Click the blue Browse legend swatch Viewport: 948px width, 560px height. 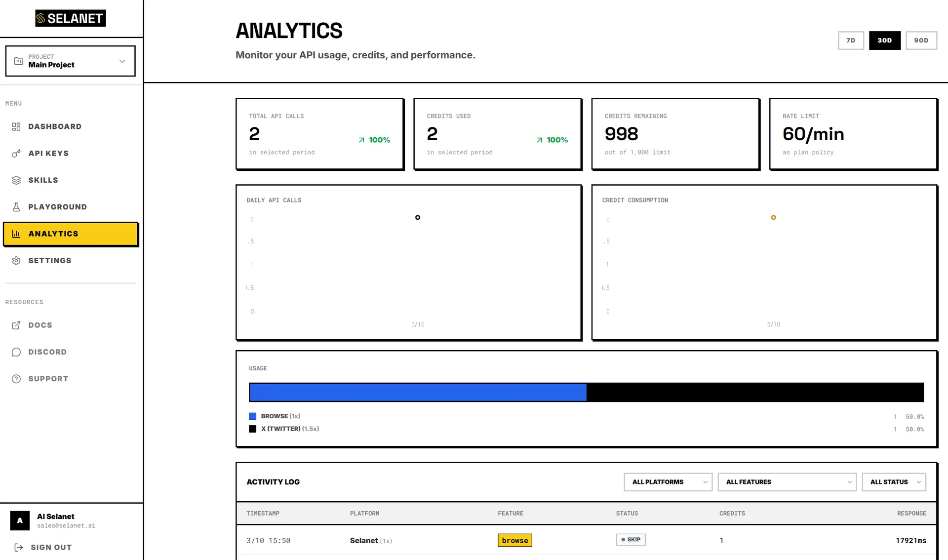tap(253, 416)
